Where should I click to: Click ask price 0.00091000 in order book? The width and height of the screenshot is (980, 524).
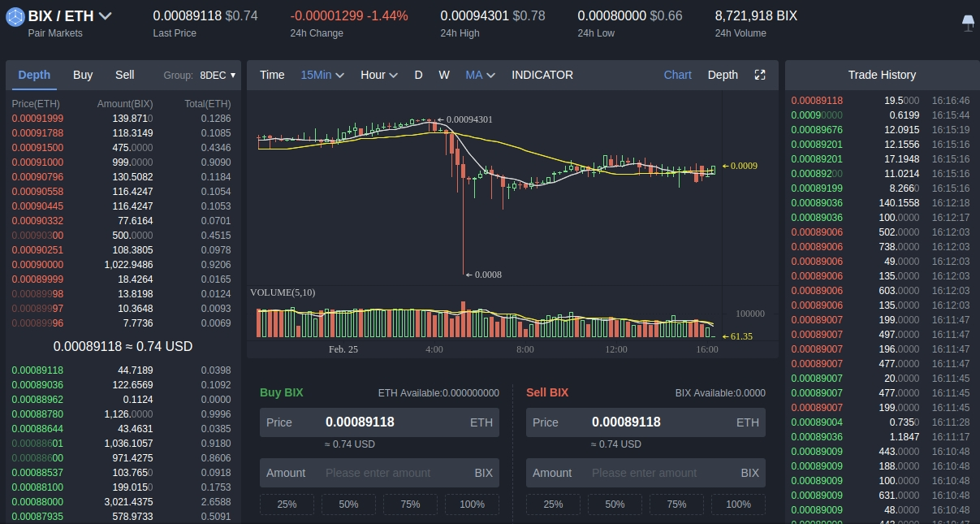(37, 162)
